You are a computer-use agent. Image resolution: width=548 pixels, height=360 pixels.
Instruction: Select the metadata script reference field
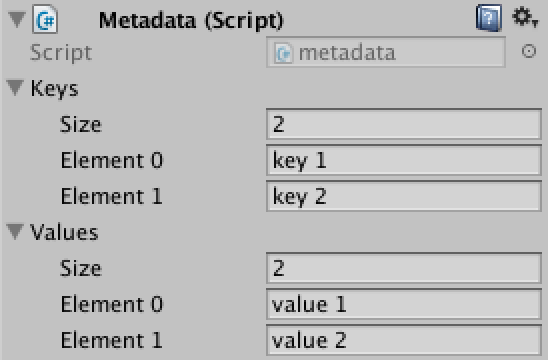pyautogui.click(x=386, y=52)
